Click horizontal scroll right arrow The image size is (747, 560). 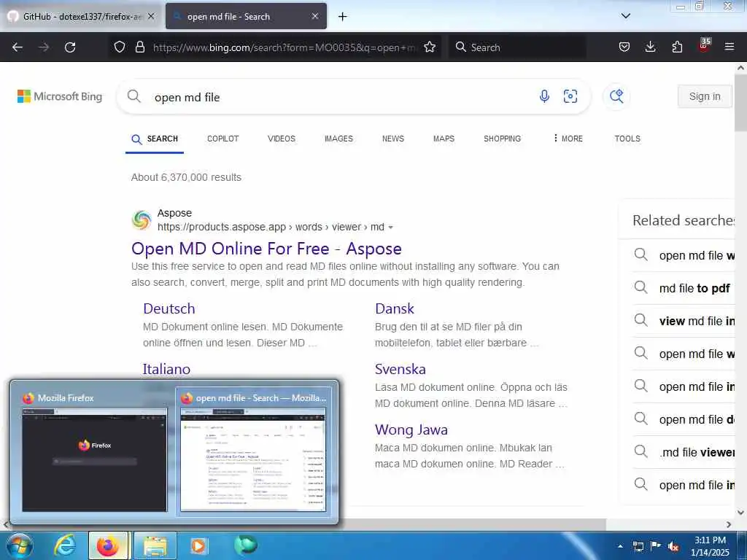point(729,524)
